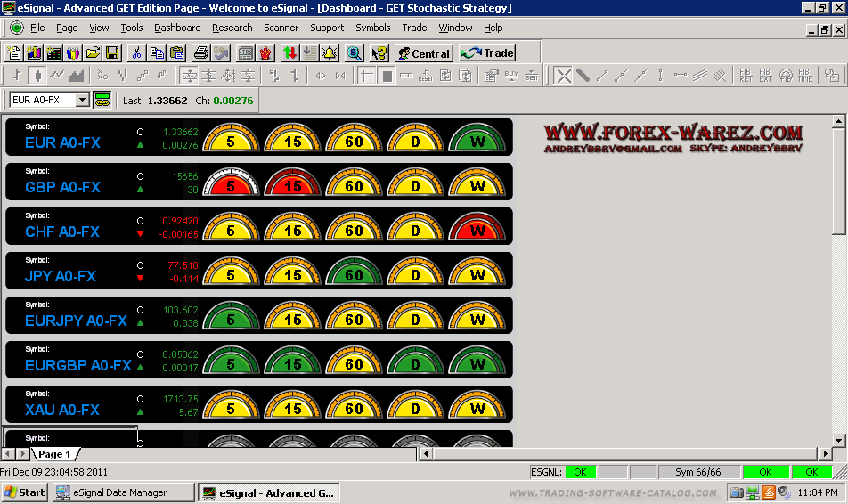
Task: Click the red and green arrows icon
Action: [x=291, y=53]
